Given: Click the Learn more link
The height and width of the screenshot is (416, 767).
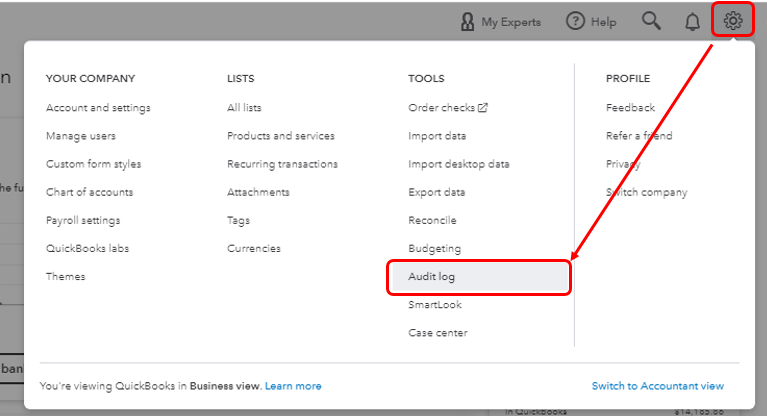Looking at the screenshot, I should pos(293,386).
